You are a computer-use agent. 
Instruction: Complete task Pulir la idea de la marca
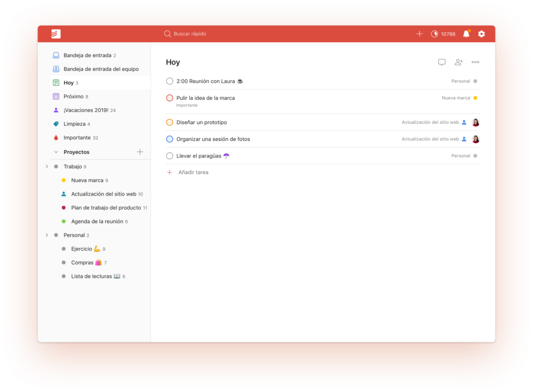click(x=170, y=98)
